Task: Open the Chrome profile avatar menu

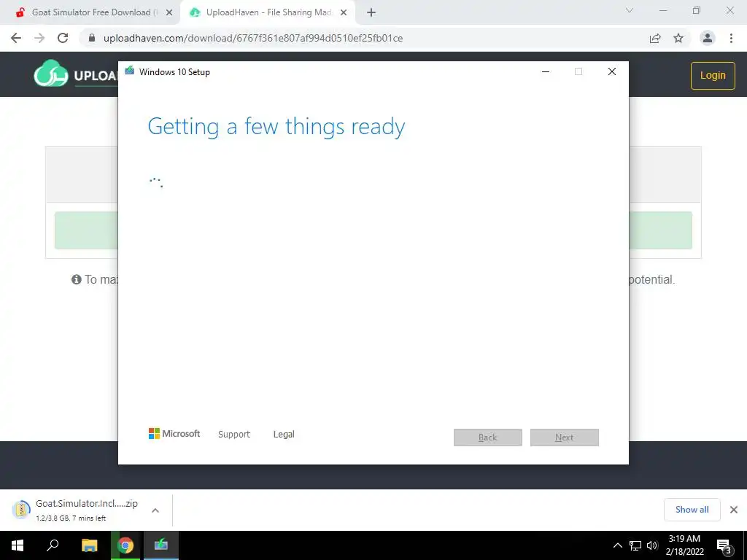Action: (x=708, y=38)
